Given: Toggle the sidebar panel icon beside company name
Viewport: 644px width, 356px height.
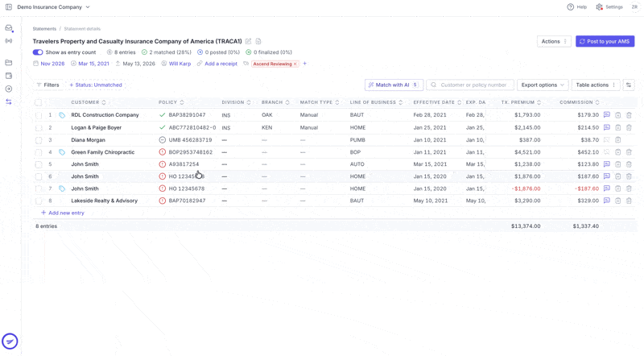Looking at the screenshot, I should (x=9, y=7).
